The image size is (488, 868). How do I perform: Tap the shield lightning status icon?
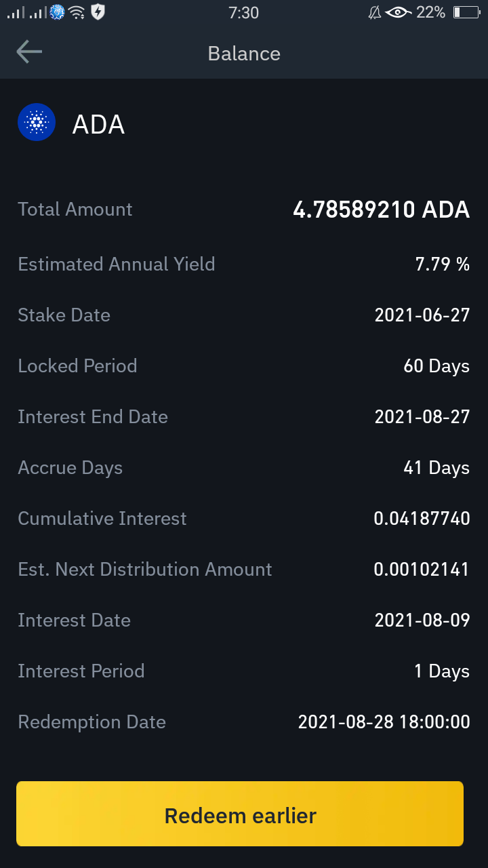point(98,12)
